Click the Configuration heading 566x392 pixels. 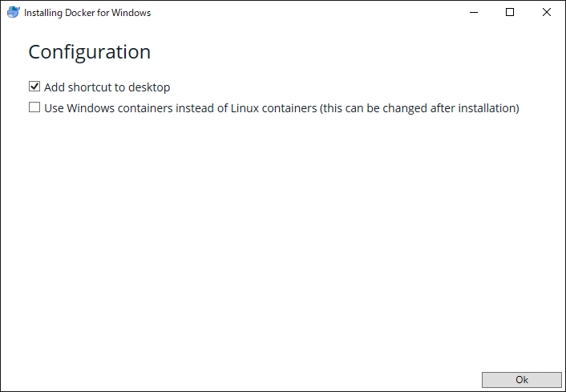pos(90,52)
